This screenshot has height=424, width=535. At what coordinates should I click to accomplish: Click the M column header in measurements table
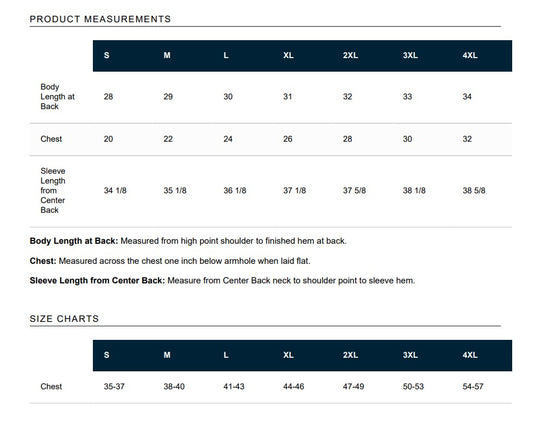click(167, 55)
